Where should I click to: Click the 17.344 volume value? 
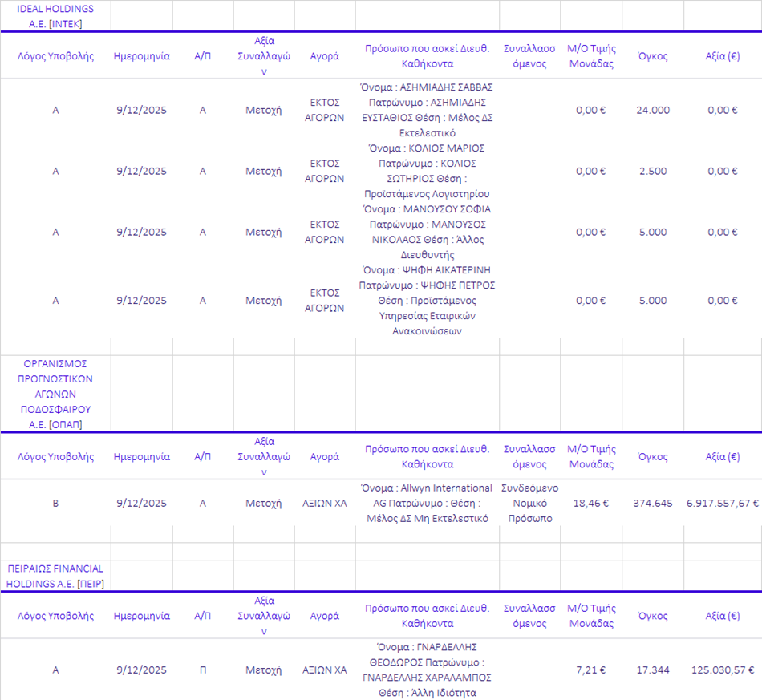pos(653,670)
